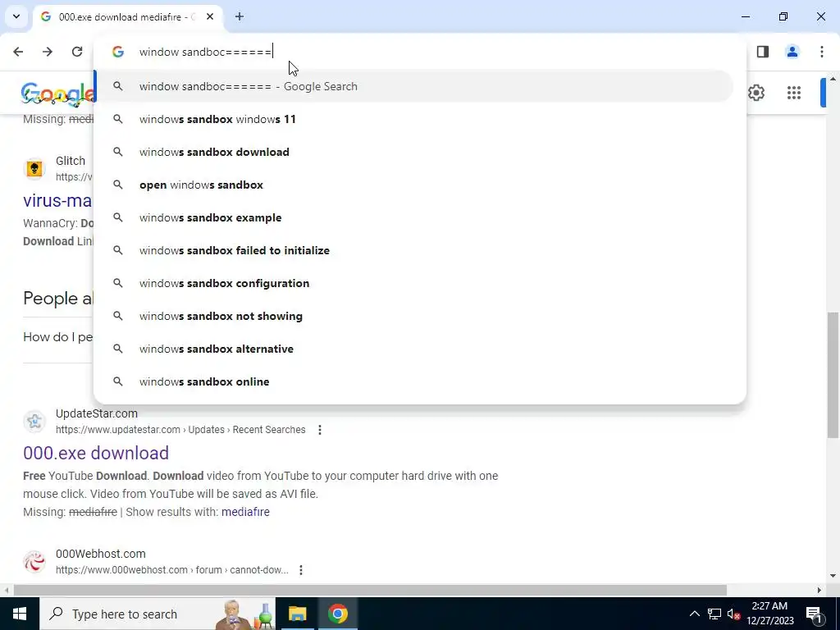Open File Explorer from the taskbar
Image resolution: width=840 pixels, height=630 pixels.
tap(297, 614)
